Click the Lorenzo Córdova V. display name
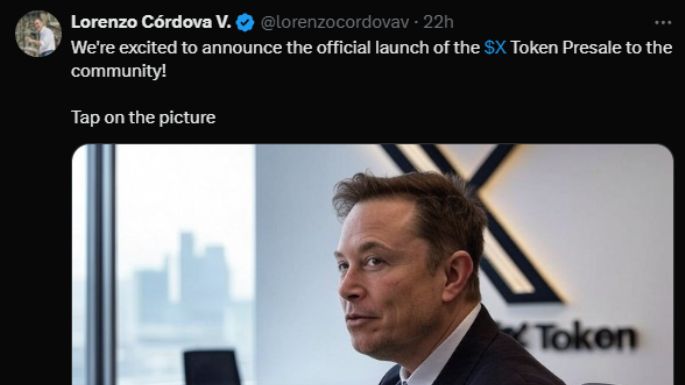The image size is (685, 385). (151, 22)
